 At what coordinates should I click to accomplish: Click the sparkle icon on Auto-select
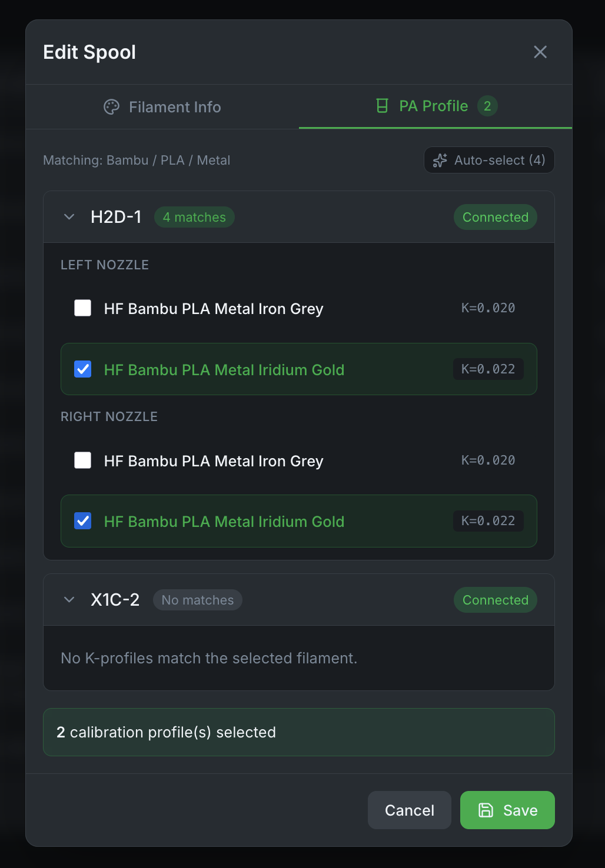coord(440,160)
